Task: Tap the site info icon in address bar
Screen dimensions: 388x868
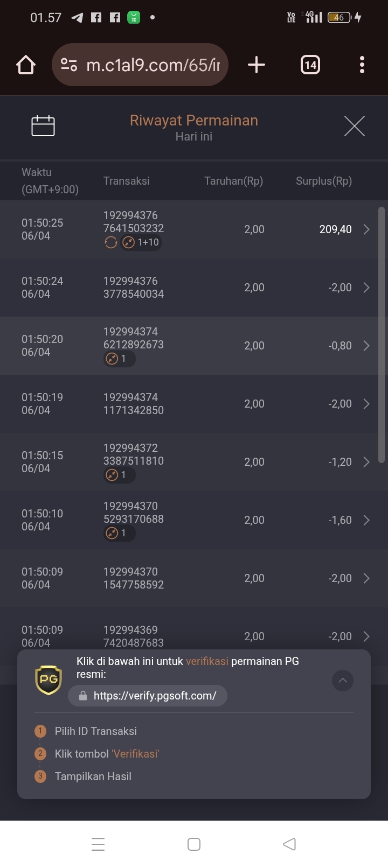Action: tap(69, 65)
